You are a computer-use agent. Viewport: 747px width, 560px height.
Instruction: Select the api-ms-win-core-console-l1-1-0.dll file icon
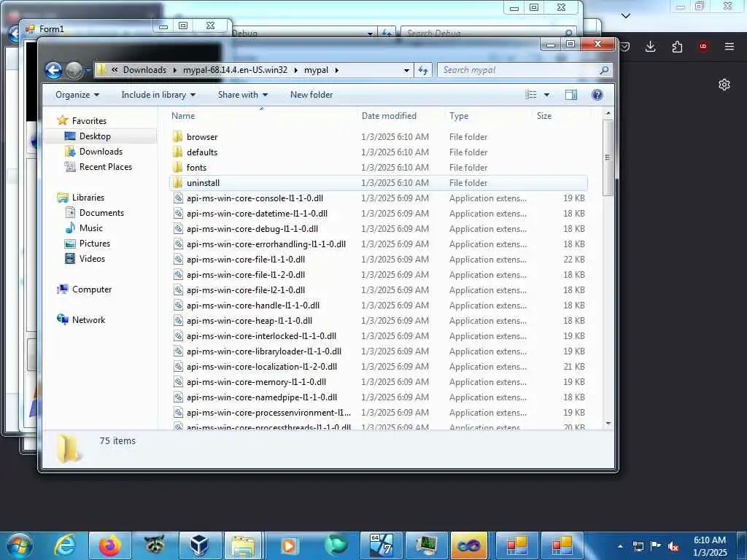pos(178,198)
